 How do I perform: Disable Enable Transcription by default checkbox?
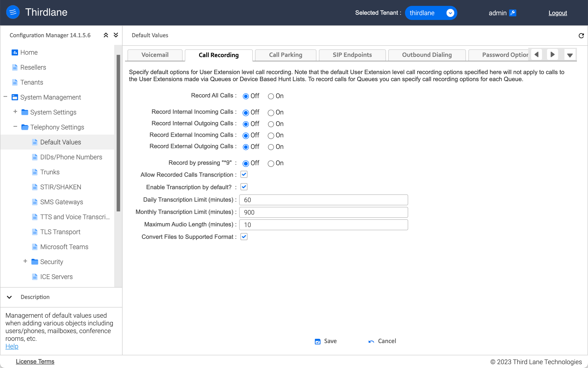[x=243, y=187]
